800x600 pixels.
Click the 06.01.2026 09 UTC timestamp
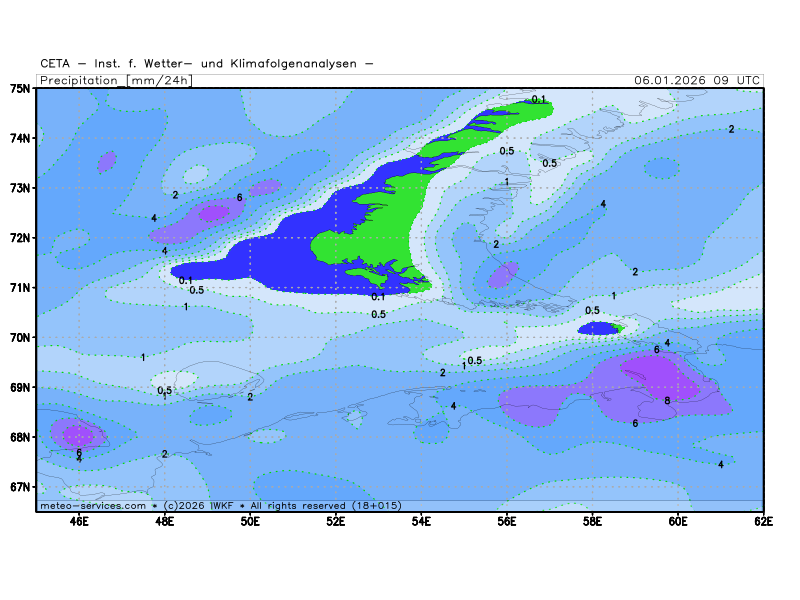coord(697,80)
